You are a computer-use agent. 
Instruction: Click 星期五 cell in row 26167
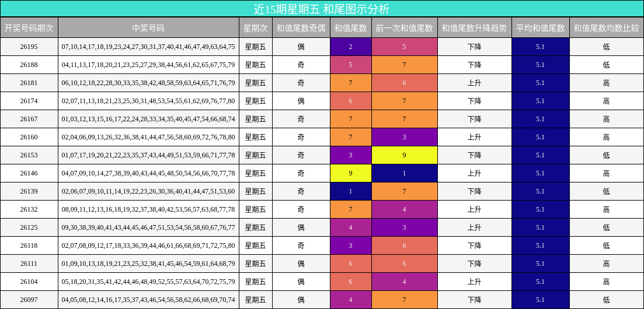coord(256,119)
